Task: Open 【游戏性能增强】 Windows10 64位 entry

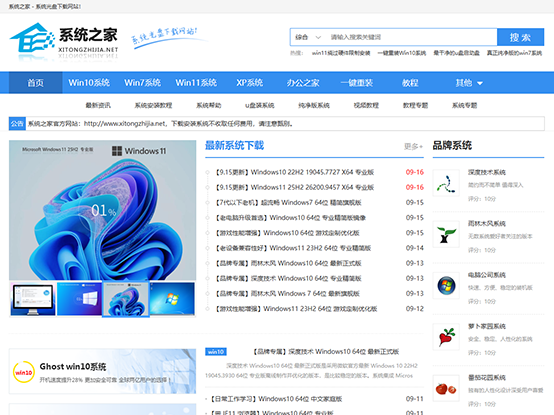Action: [x=287, y=233]
